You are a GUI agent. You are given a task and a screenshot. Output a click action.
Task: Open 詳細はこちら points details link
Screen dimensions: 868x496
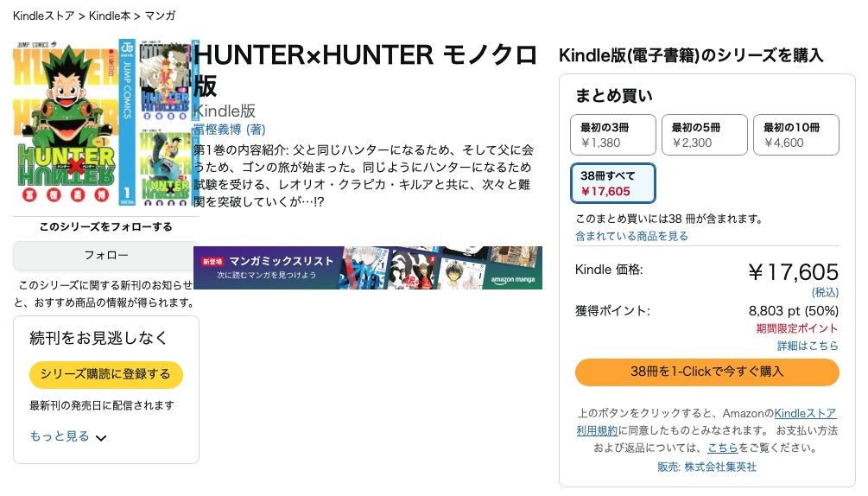click(x=808, y=346)
